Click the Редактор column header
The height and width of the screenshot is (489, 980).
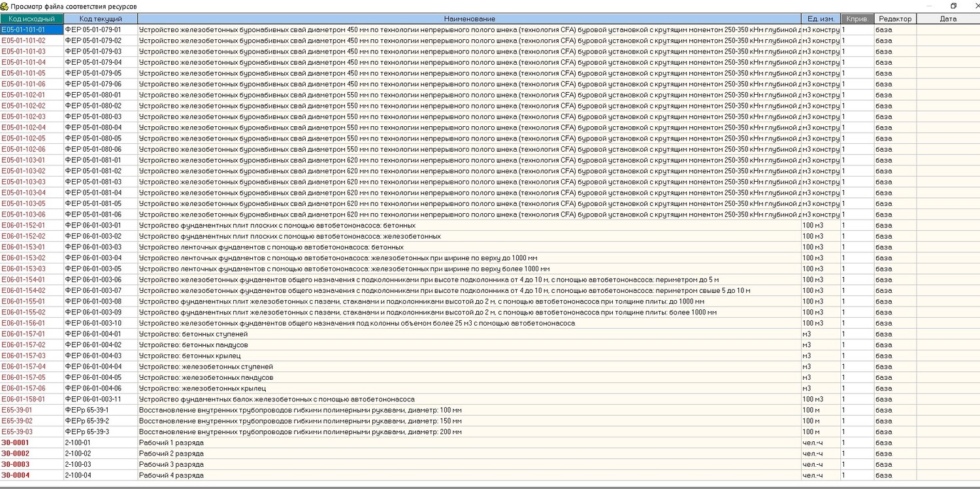[895, 19]
